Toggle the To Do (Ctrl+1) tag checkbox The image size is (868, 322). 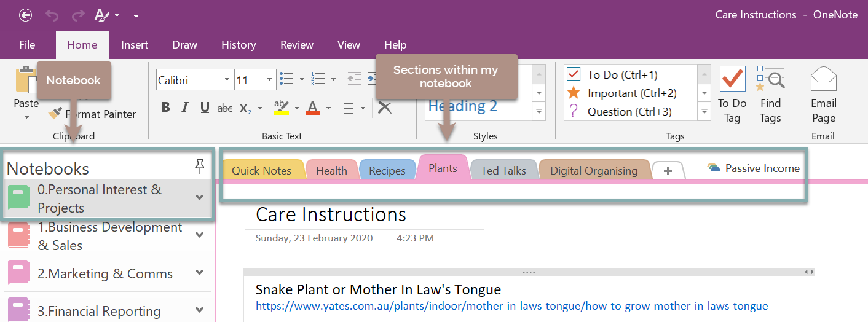pos(574,74)
